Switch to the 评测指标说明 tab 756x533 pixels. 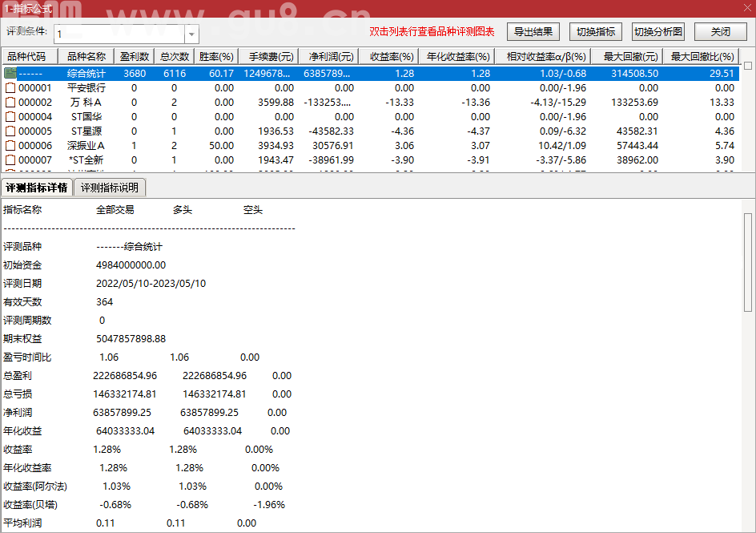tap(110, 188)
